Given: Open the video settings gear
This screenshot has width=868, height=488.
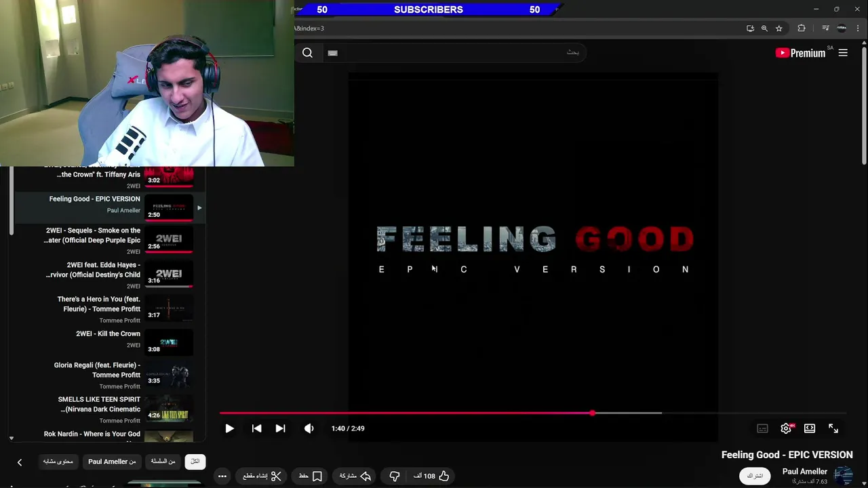Looking at the screenshot, I should point(786,428).
